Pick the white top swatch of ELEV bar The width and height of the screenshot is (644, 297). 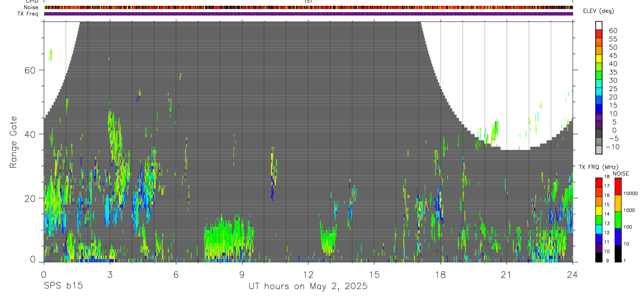[599, 26]
